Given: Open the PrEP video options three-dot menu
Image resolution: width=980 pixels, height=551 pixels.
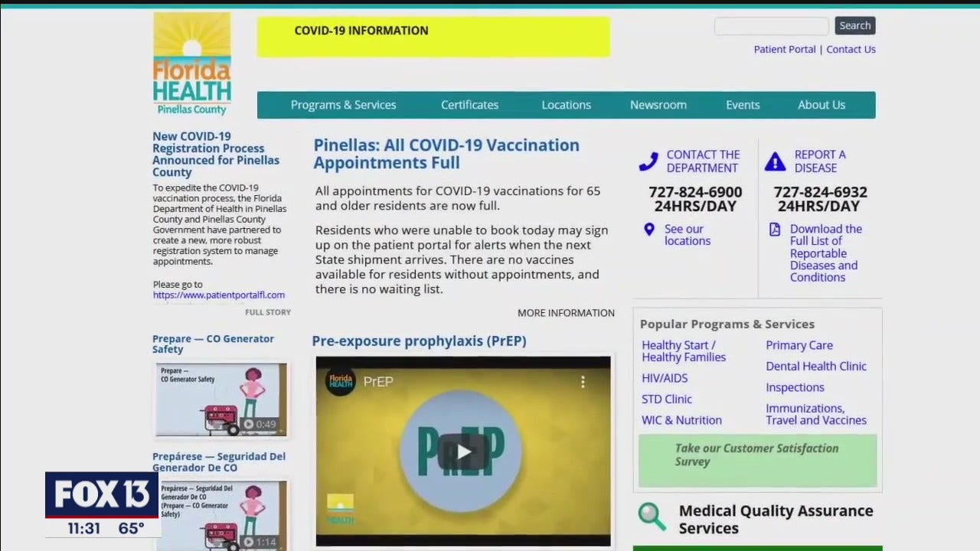Looking at the screenshot, I should 582,382.
